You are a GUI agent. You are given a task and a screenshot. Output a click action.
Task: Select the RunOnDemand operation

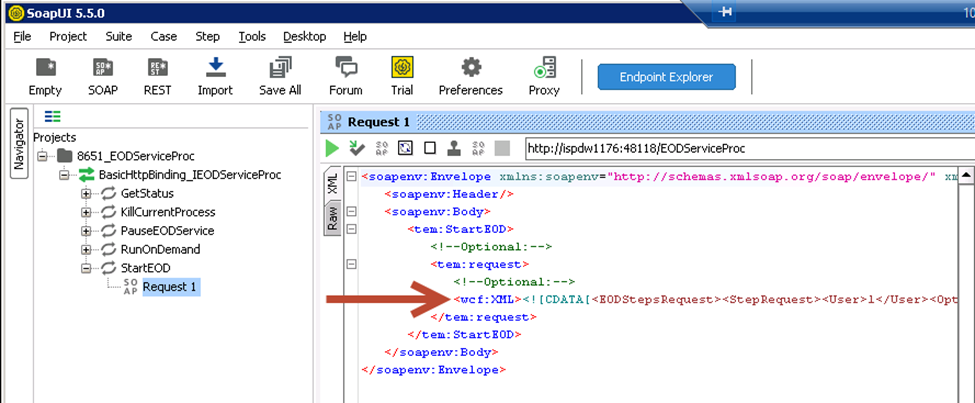click(160, 249)
